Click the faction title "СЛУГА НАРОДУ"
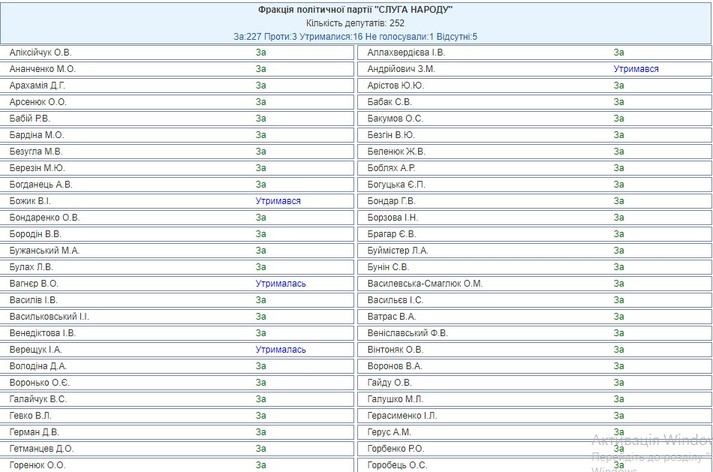The image size is (713, 472). [355, 9]
